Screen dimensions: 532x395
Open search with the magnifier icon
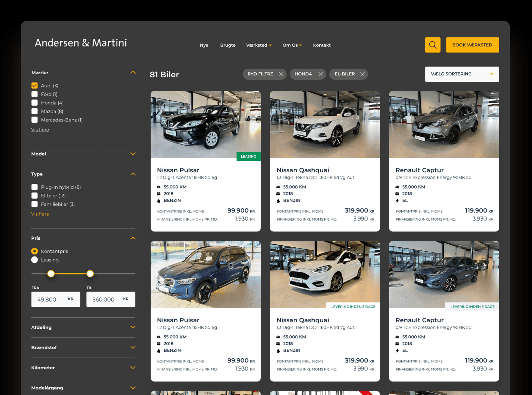(433, 45)
